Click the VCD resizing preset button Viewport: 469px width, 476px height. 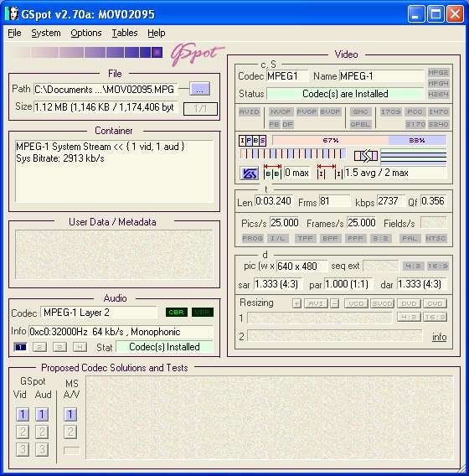tap(356, 303)
